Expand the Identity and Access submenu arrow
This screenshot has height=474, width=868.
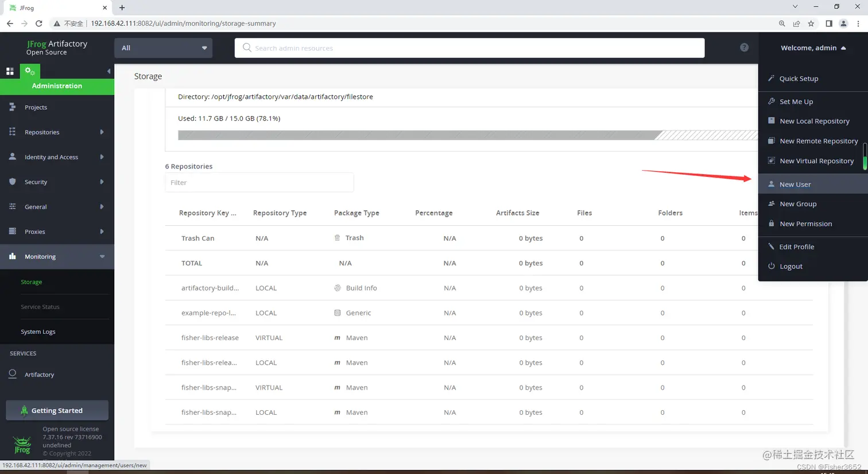[102, 157]
